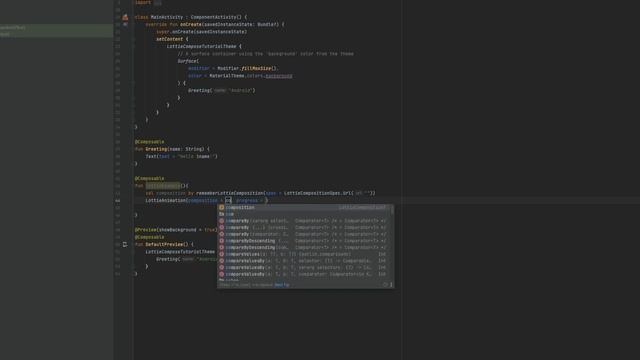This screenshot has width=640, height=360.
Task: Choose the compareValues completion entry
Action: tap(305, 254)
